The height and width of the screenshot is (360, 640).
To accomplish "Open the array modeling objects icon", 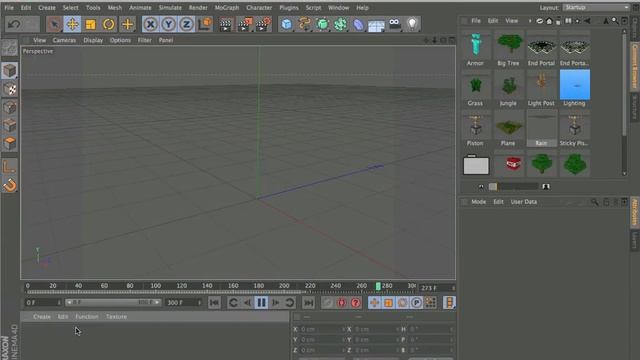I will coord(340,24).
